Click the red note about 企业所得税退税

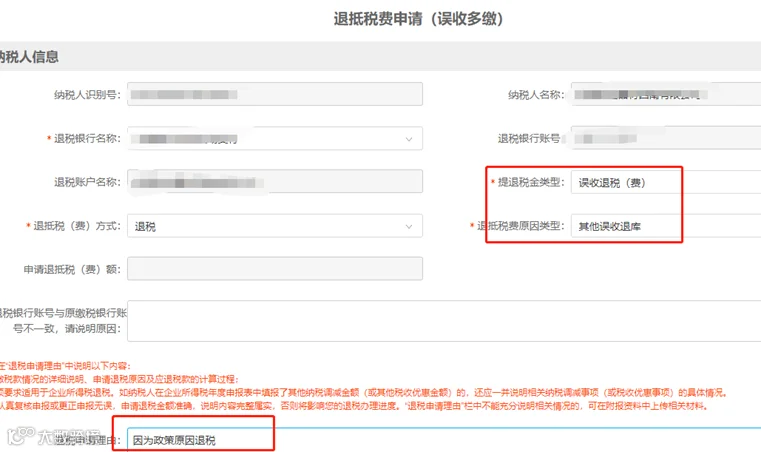click(x=363, y=392)
